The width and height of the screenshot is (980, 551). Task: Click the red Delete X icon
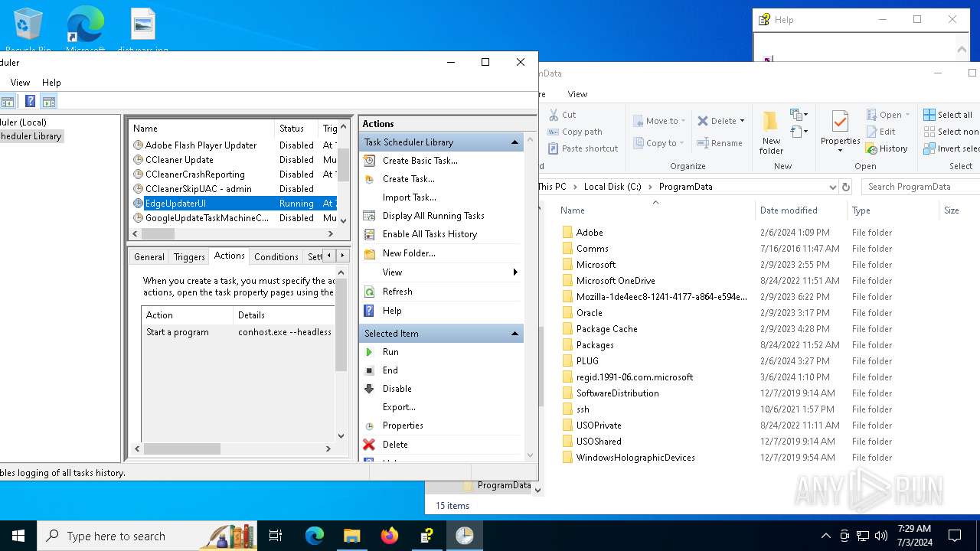(x=370, y=445)
